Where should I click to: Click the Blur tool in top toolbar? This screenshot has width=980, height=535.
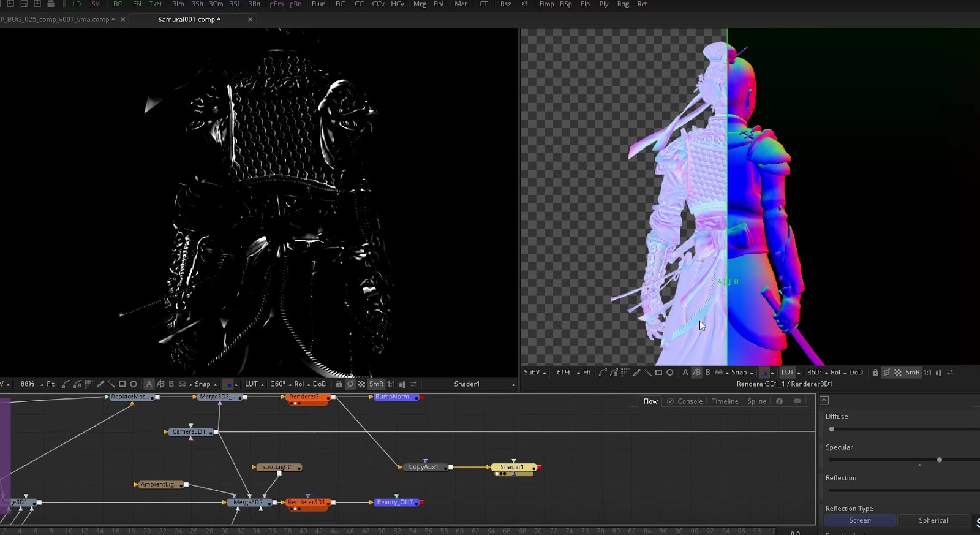318,4
